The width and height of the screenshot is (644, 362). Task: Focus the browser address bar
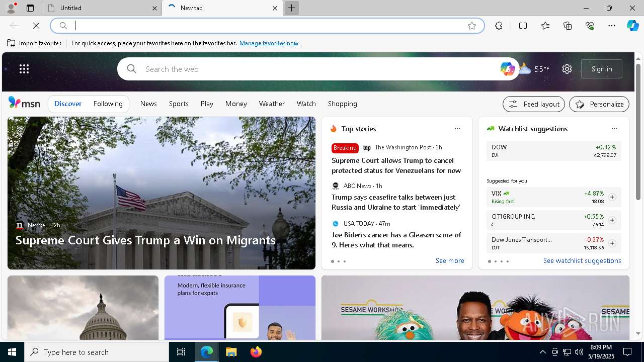[267, 26]
